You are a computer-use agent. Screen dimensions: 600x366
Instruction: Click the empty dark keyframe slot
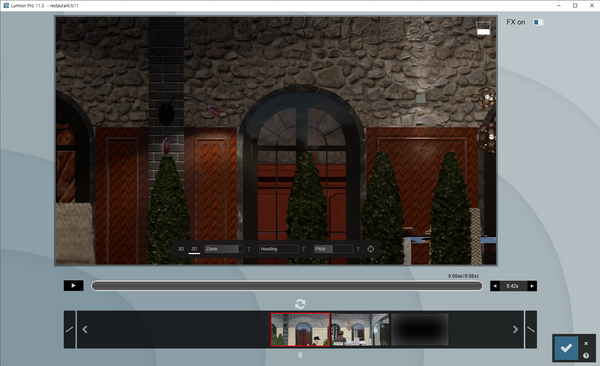[x=420, y=330]
